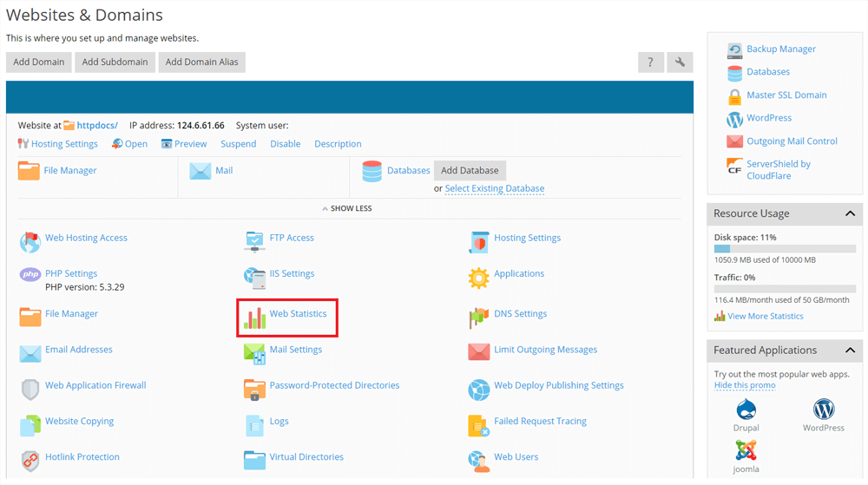Click the Suspend link
This screenshot has height=485, width=868.
tap(239, 144)
